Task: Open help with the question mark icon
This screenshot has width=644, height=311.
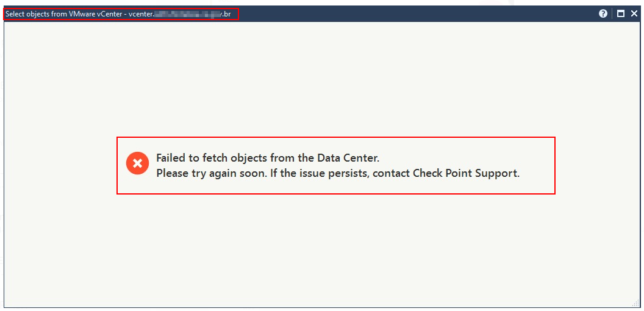Action: [x=603, y=13]
